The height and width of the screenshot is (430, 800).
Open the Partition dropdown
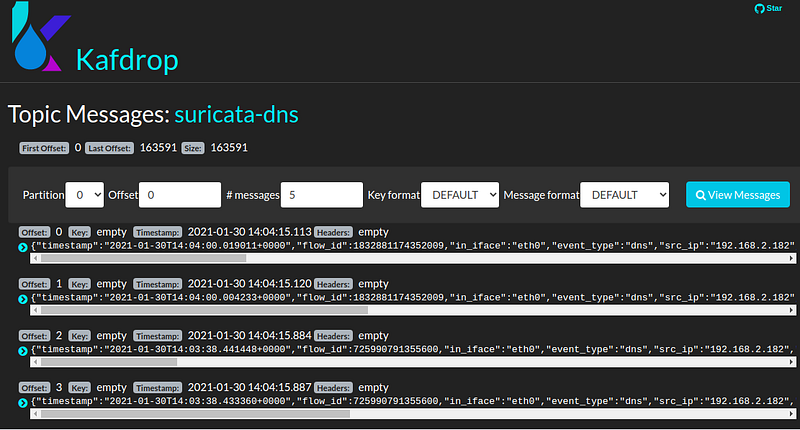(x=85, y=195)
